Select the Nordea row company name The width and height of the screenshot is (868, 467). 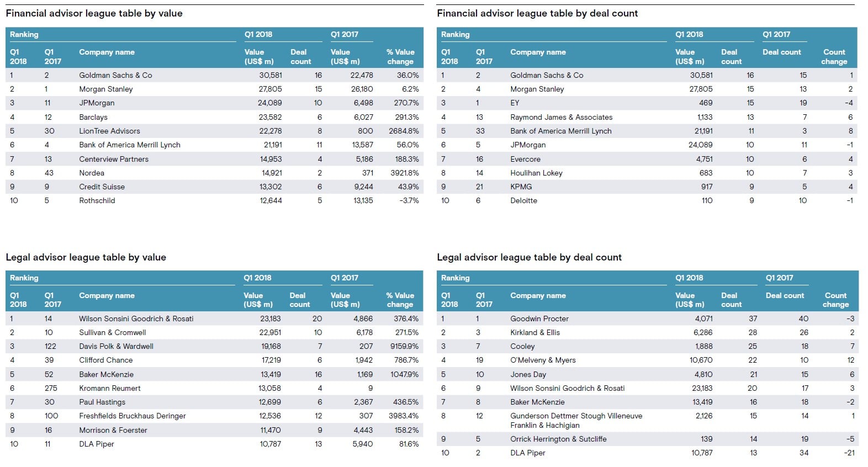[x=92, y=173]
